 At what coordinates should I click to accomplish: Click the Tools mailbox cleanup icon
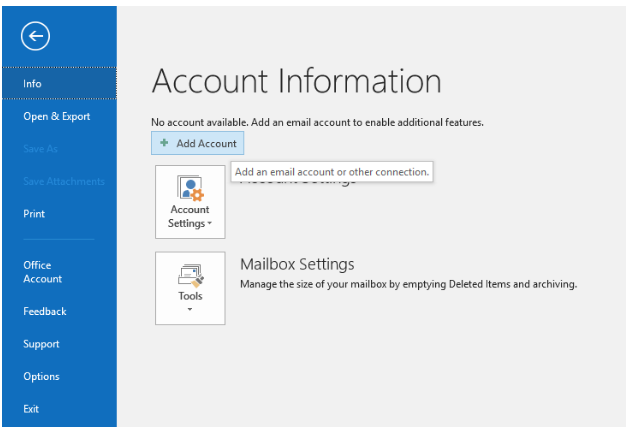(190, 276)
